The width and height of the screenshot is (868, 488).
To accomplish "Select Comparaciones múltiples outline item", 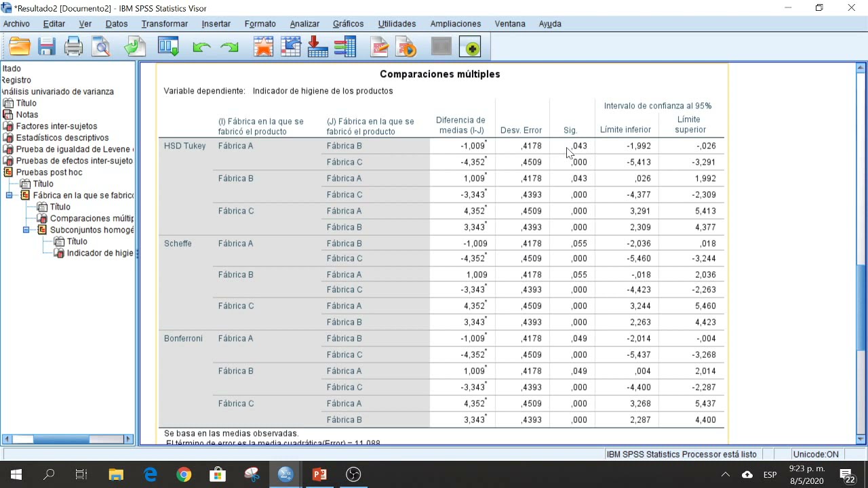I will [85, 218].
